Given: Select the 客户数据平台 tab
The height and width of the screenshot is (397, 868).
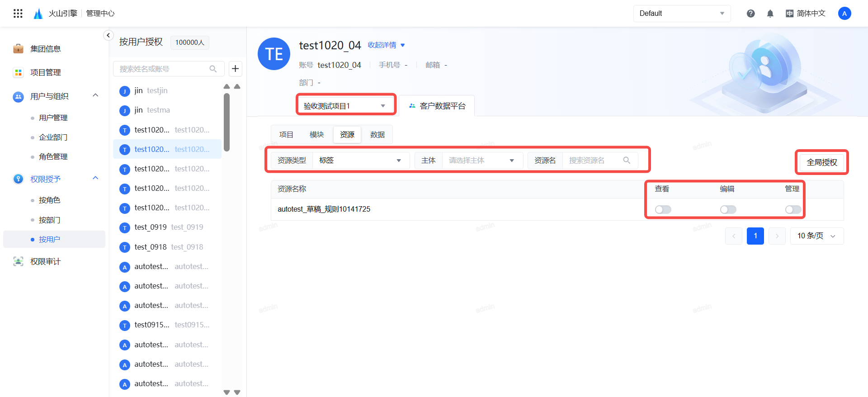Looking at the screenshot, I should tap(437, 106).
